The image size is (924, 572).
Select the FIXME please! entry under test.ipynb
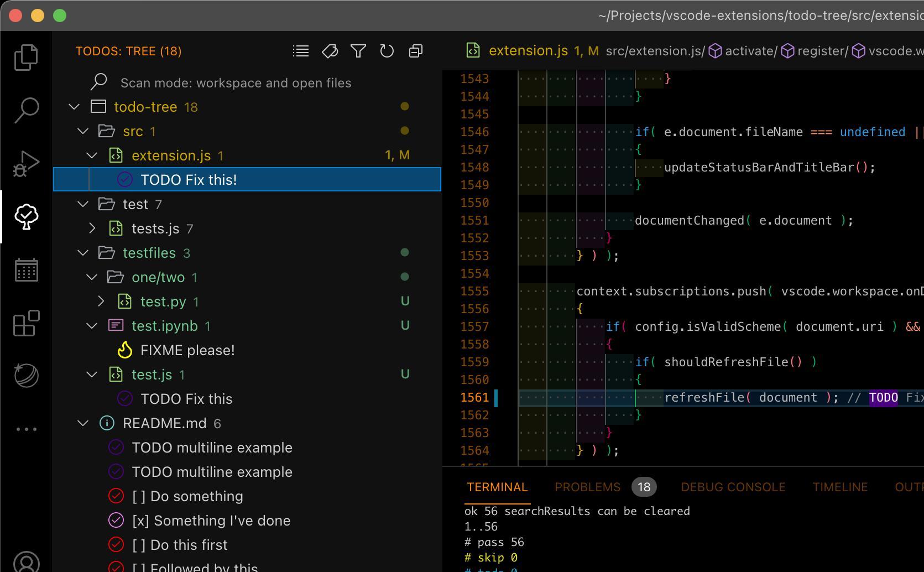point(187,350)
